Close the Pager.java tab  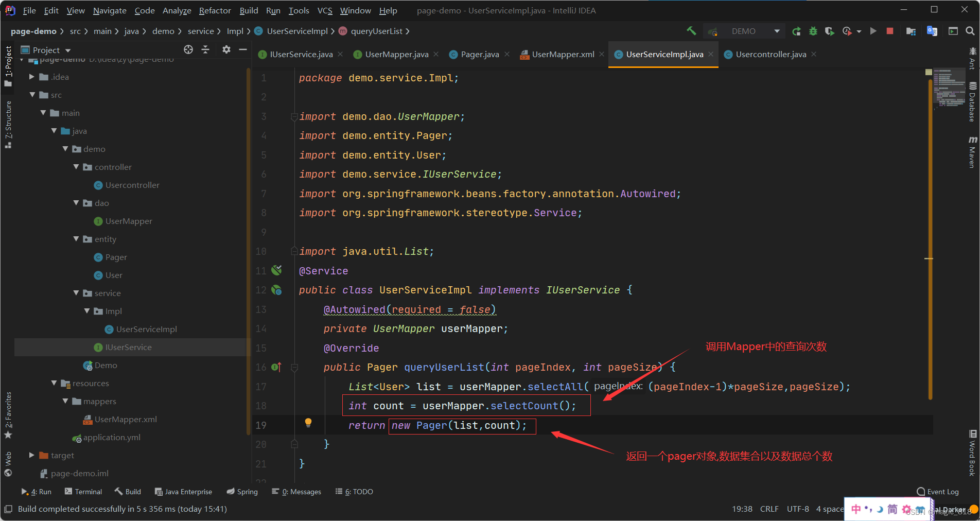(x=507, y=54)
